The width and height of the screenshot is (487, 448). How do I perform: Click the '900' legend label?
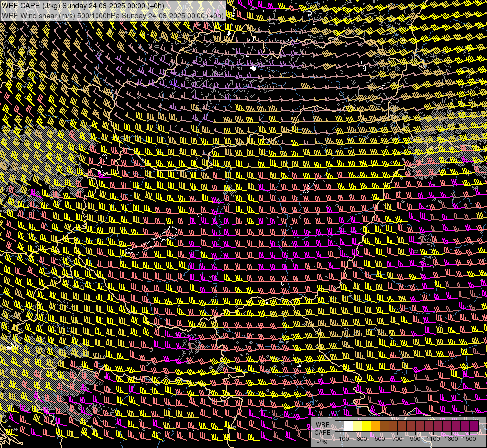click(x=415, y=439)
